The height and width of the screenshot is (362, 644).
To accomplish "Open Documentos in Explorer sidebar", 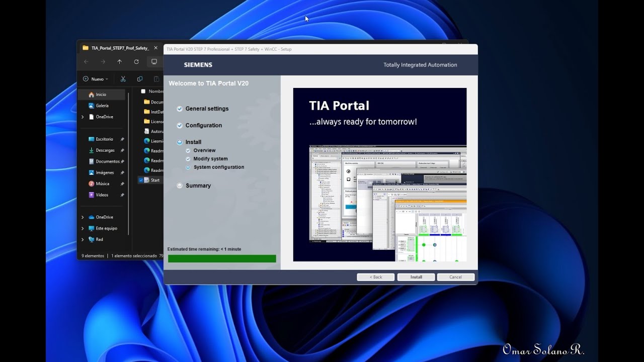I will [103, 161].
